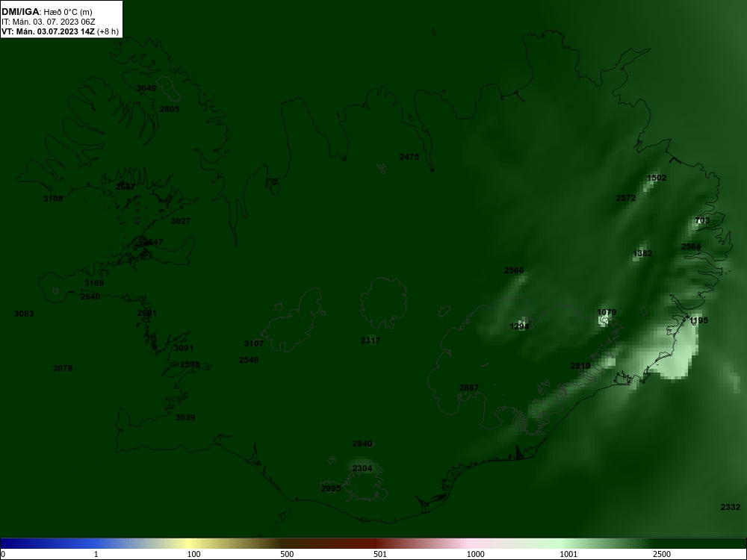Screen dimensions: 747x560
Task: Click the 1079 height label
Action: (x=607, y=312)
